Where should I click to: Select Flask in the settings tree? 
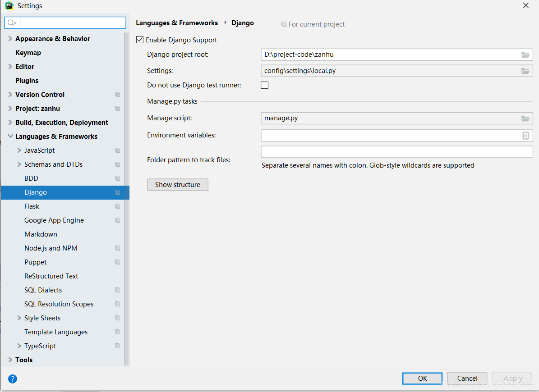32,206
